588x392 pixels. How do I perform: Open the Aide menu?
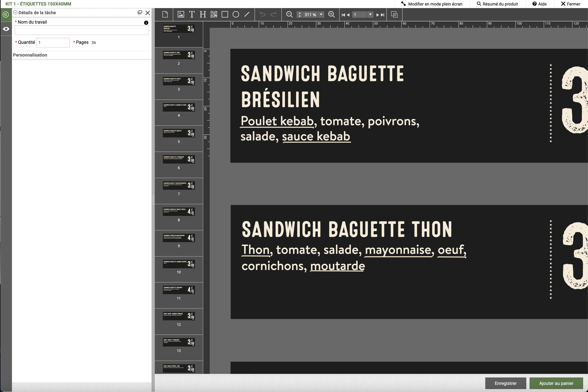539,4
